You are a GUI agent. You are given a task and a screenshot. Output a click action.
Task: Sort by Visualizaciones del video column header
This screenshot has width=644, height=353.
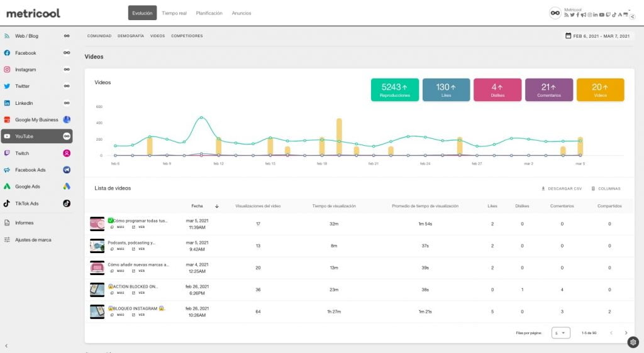pyautogui.click(x=258, y=206)
